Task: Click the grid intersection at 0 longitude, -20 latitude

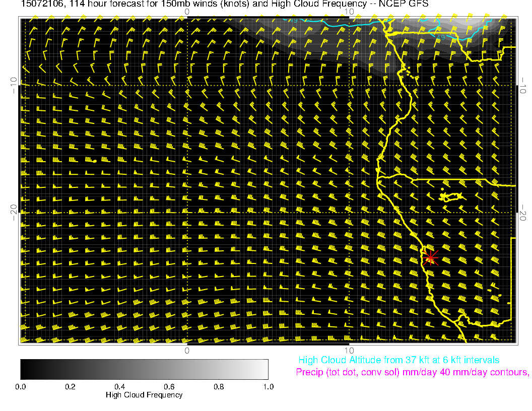Action: pyautogui.click(x=187, y=213)
